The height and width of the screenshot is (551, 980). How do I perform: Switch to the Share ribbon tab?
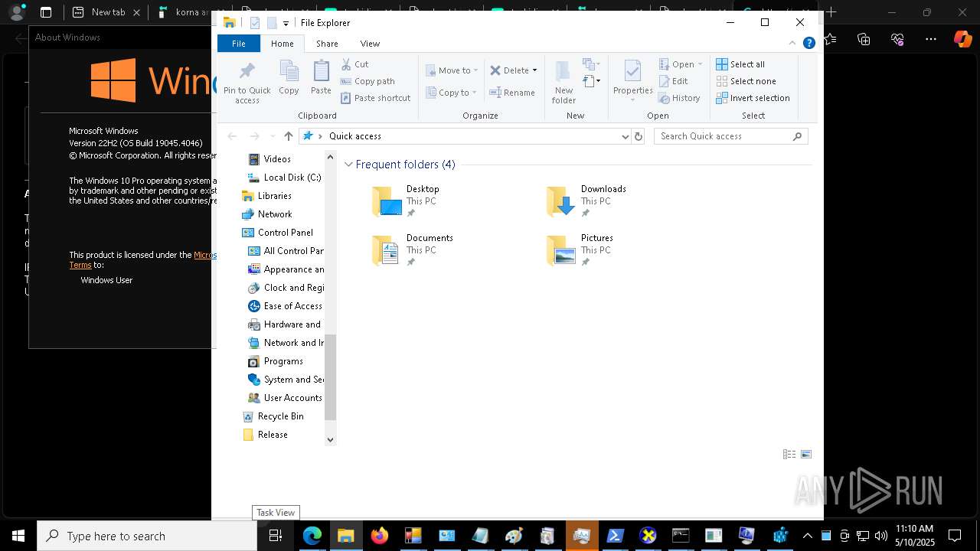coord(327,44)
